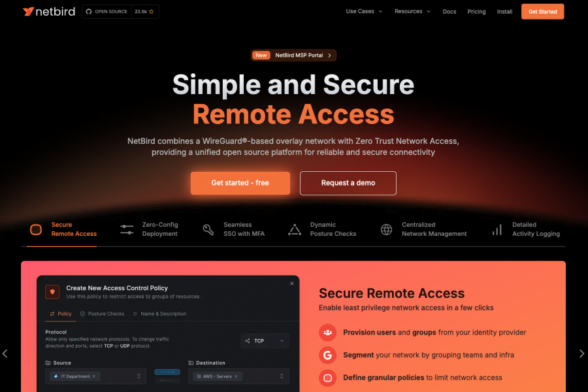The height and width of the screenshot is (392, 588).
Task: Expand the Use Cases menu
Action: click(364, 12)
